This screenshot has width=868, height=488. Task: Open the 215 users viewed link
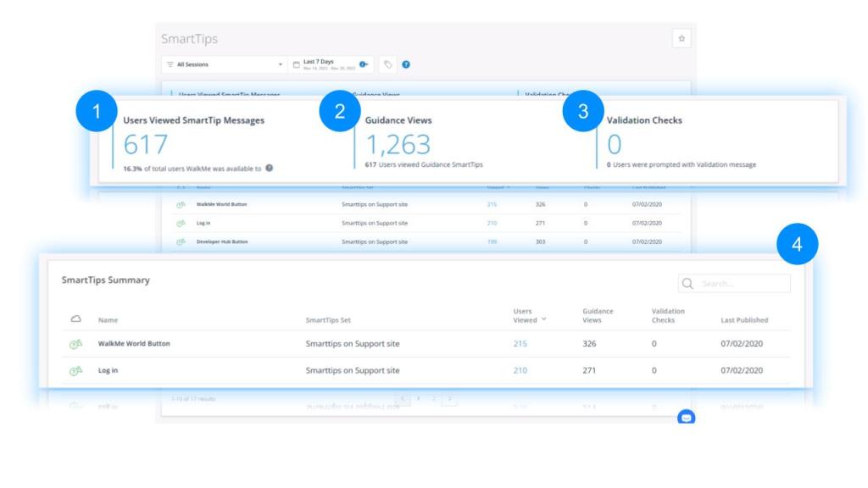[x=520, y=344]
